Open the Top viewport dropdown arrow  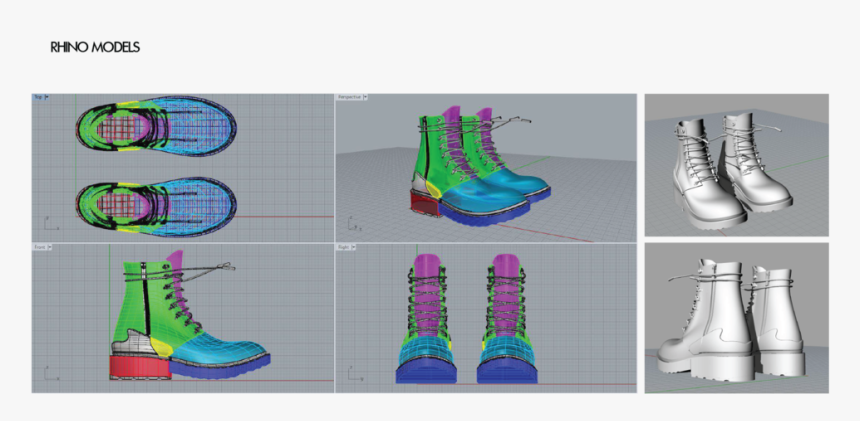[x=47, y=97]
